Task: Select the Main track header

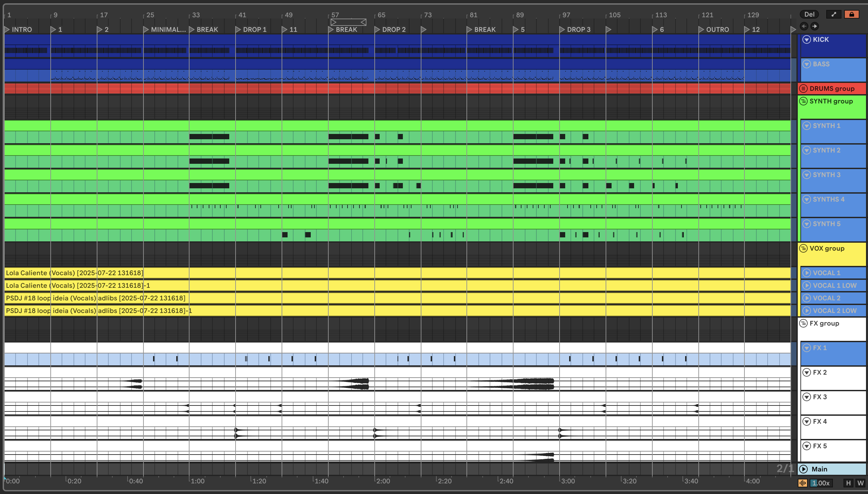Action: pyautogui.click(x=832, y=469)
